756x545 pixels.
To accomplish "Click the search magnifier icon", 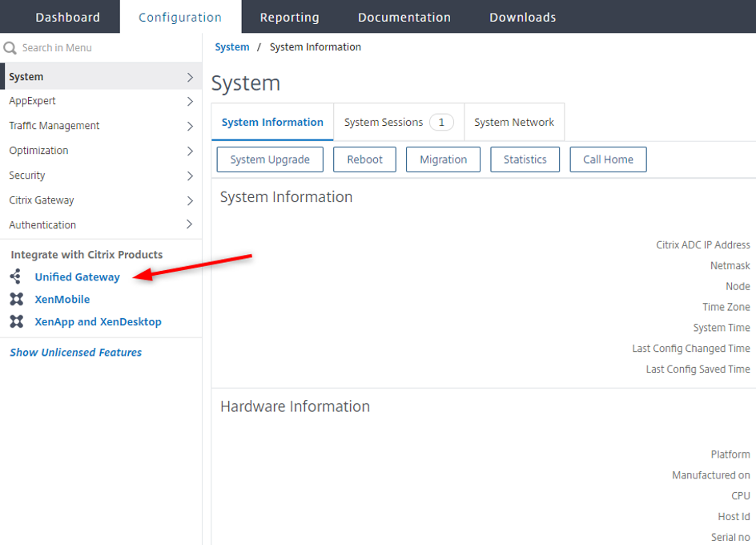I will (10, 48).
